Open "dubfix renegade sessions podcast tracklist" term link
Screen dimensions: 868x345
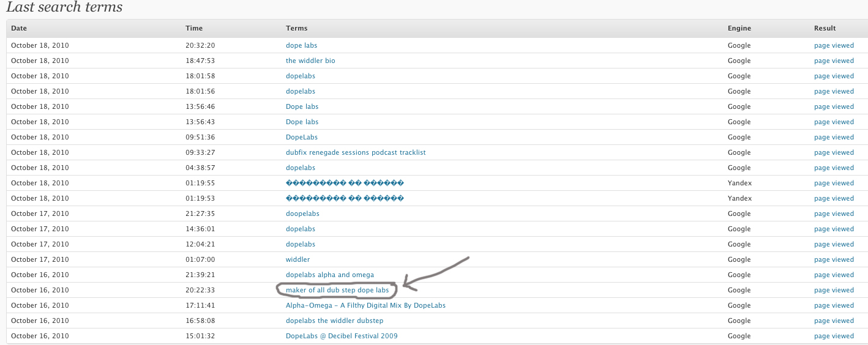(x=356, y=152)
